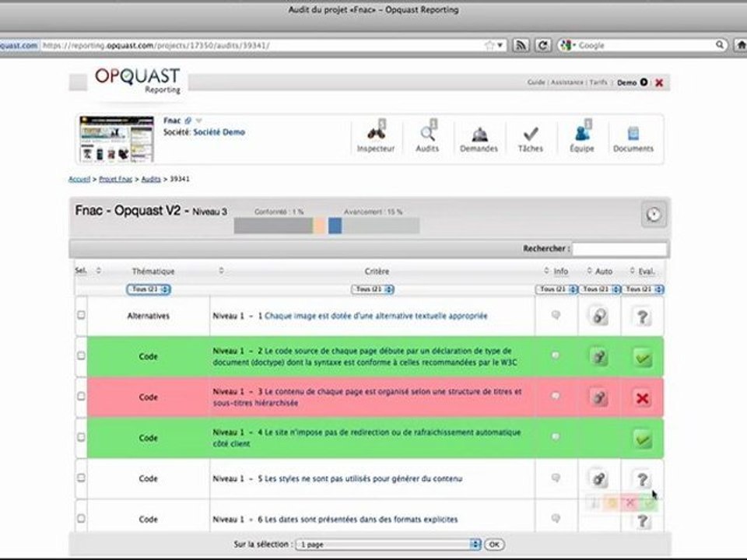747x560 pixels.
Task: Open the Inspecteur binoculars icon
Action: tap(376, 133)
